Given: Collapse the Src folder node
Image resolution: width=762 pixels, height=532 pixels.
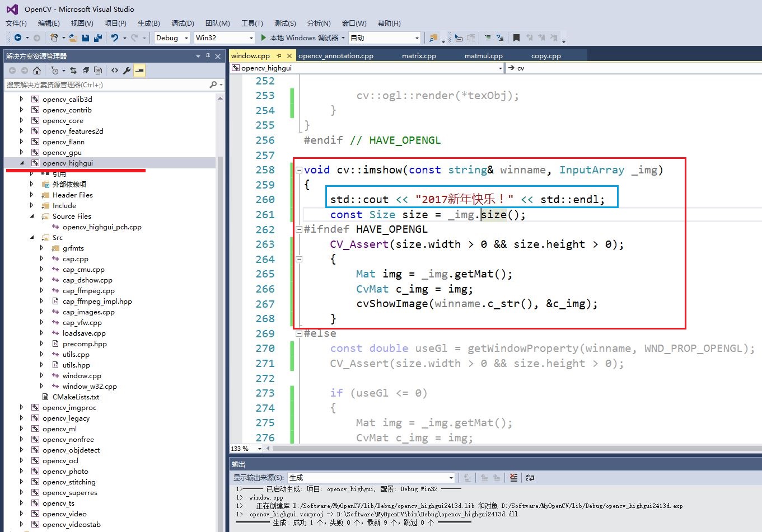Looking at the screenshot, I should click(x=32, y=238).
